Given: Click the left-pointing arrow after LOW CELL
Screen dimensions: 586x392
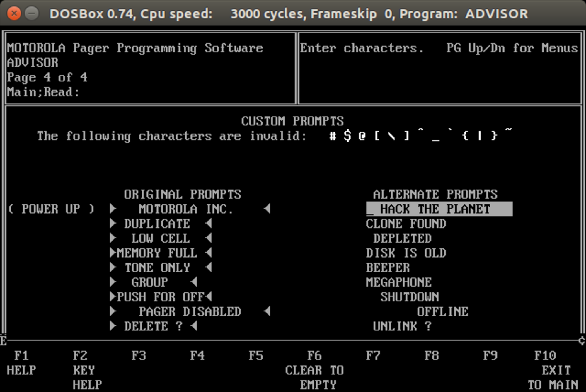Looking at the screenshot, I should tap(208, 238).
